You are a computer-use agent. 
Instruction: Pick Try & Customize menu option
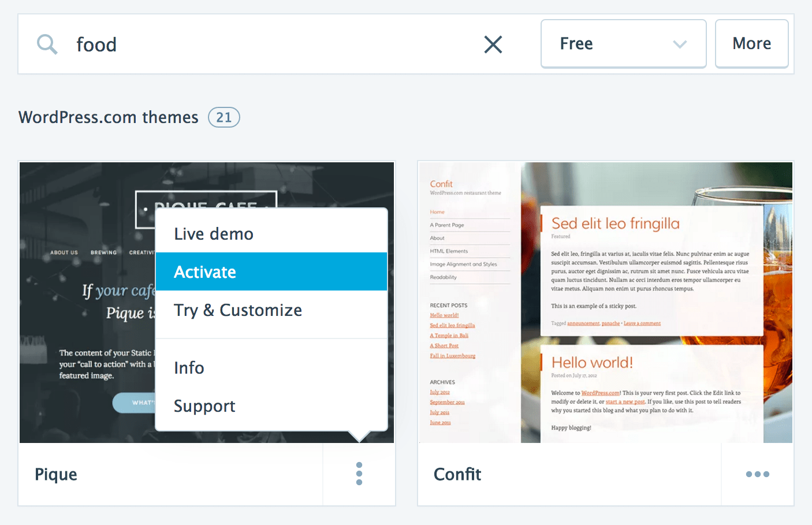(238, 310)
